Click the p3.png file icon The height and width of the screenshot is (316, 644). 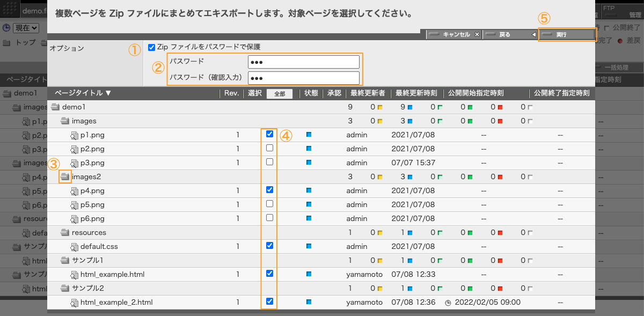[74, 163]
